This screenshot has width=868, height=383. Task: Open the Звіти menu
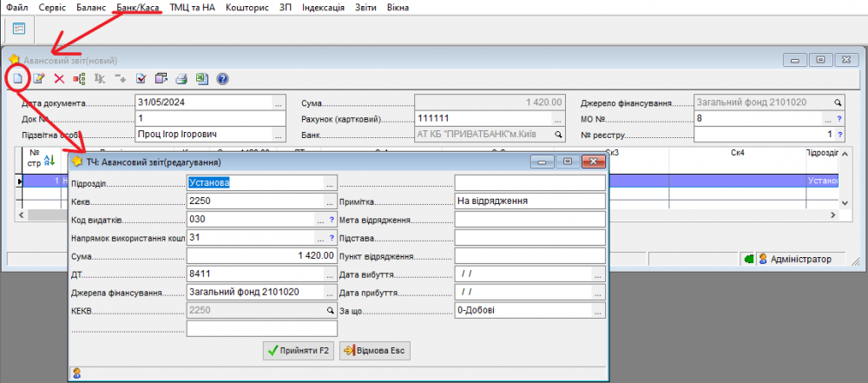click(x=365, y=7)
